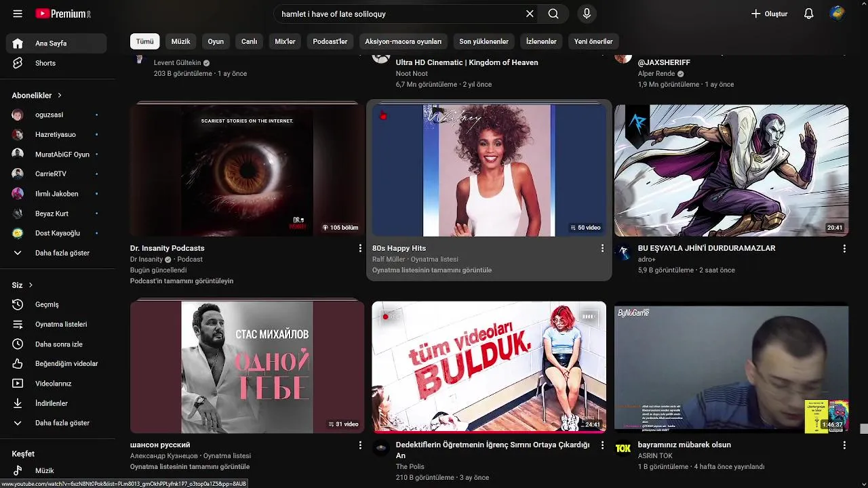Expand the Siz section chevron
The image size is (868, 488).
31,285
